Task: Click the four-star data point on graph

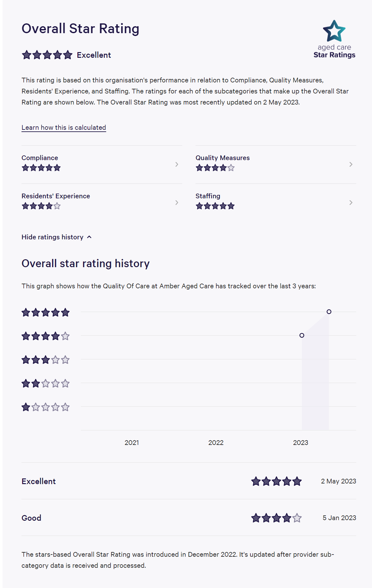Action: (302, 335)
